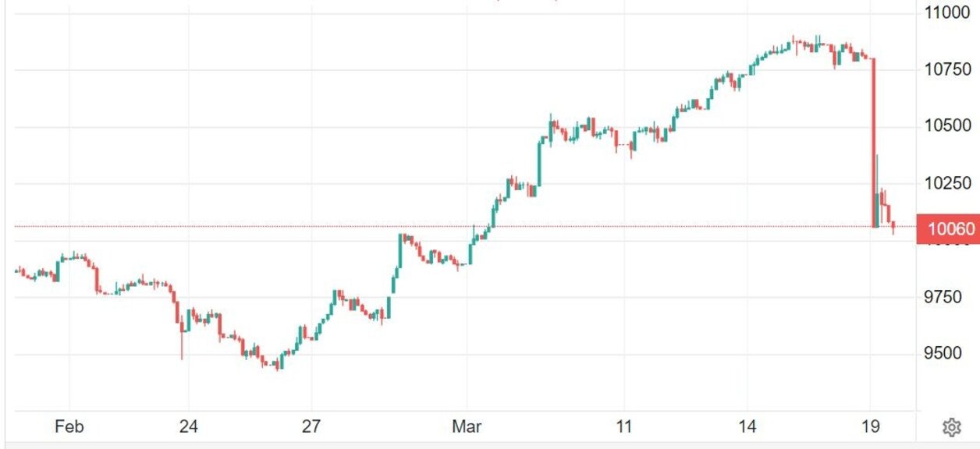Open chart settings via the gear icon
This screenshot has width=980, height=449.
point(951,427)
